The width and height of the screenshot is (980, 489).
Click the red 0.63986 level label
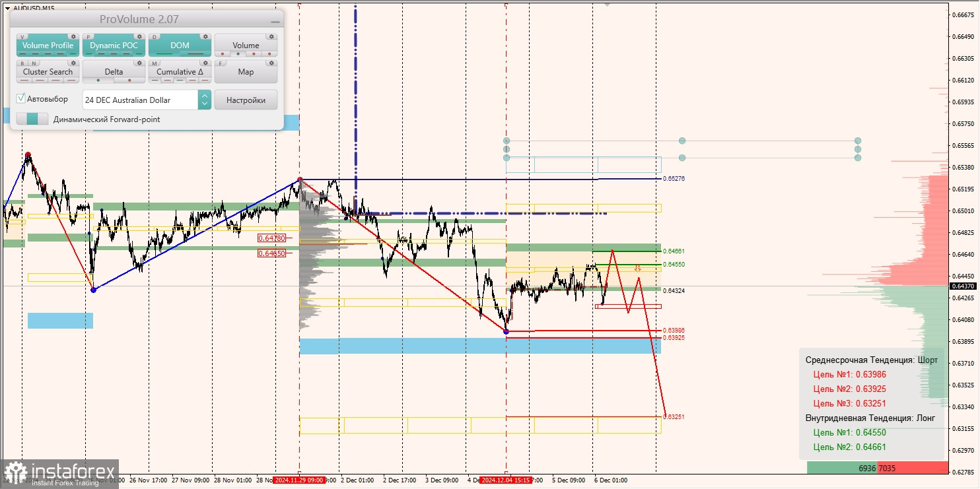[x=674, y=331]
